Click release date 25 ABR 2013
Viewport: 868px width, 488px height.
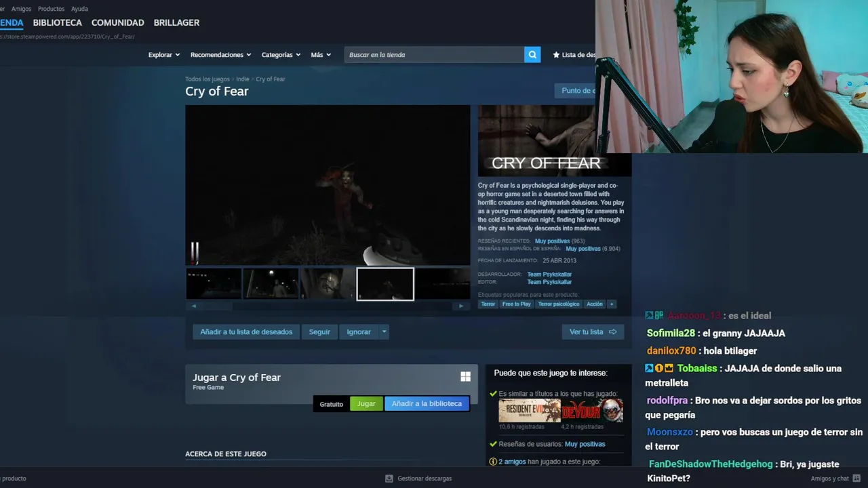559,260
